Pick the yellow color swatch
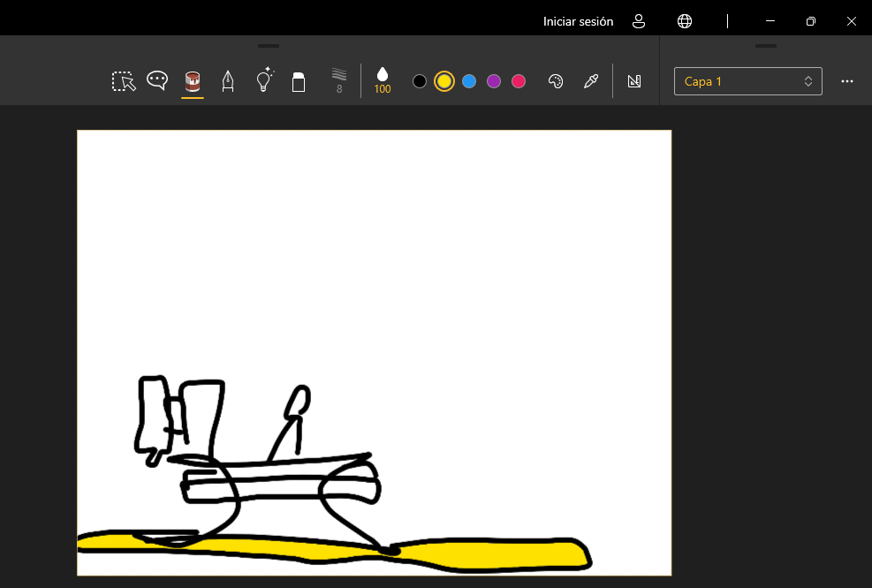This screenshot has width=872, height=588. pyautogui.click(x=444, y=82)
